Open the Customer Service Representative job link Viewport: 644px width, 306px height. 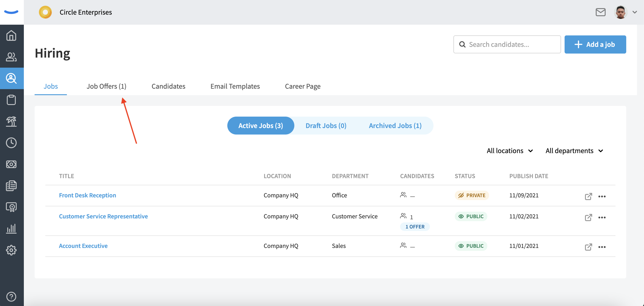tap(103, 216)
